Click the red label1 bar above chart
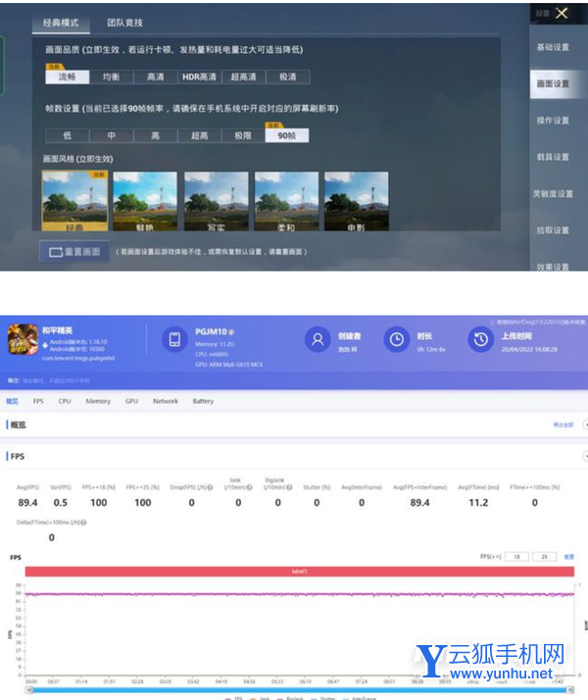588x700 pixels. [x=299, y=571]
